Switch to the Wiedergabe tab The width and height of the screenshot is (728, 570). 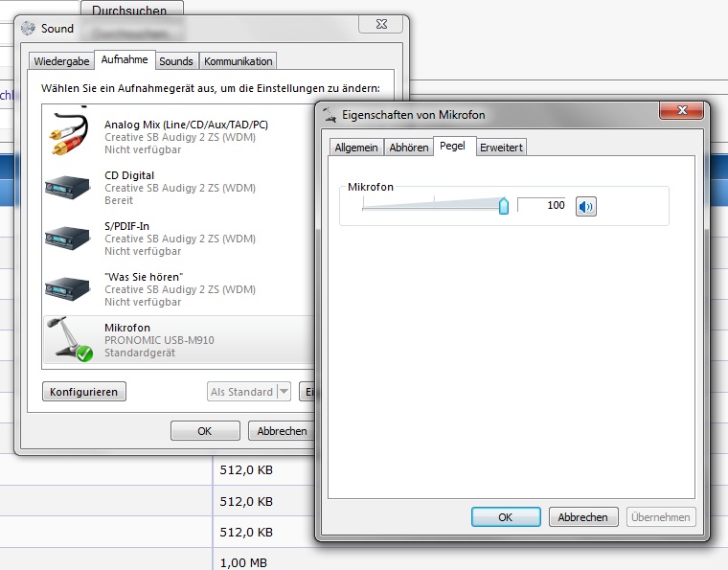coord(61,61)
